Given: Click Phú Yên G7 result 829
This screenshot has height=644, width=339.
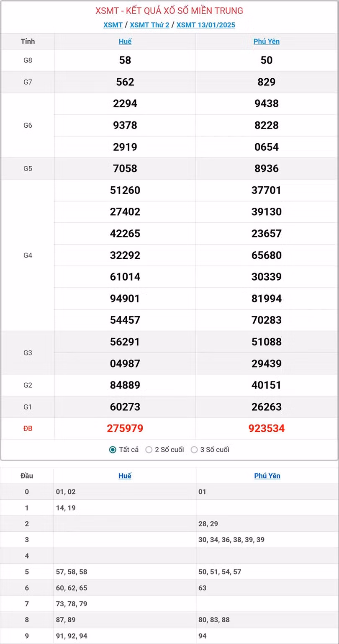Looking at the screenshot, I should tap(266, 82).
